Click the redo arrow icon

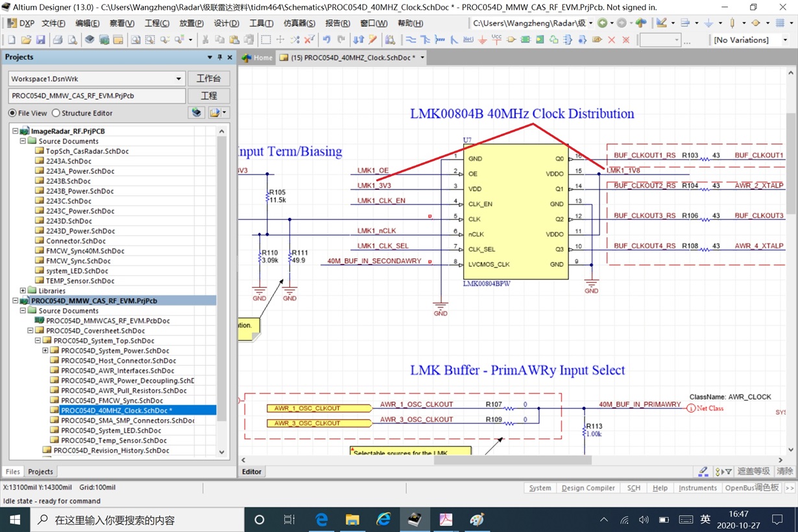(x=341, y=40)
